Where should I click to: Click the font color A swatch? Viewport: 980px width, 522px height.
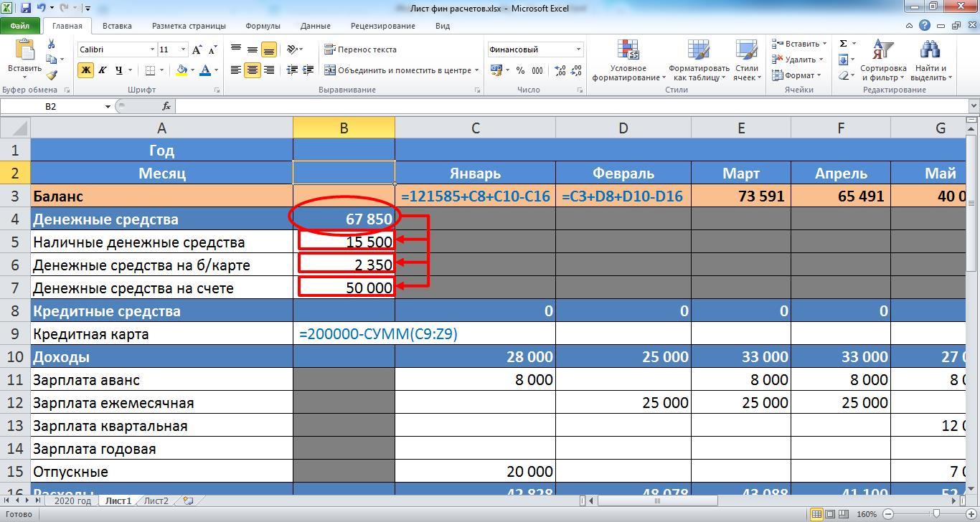pos(206,70)
